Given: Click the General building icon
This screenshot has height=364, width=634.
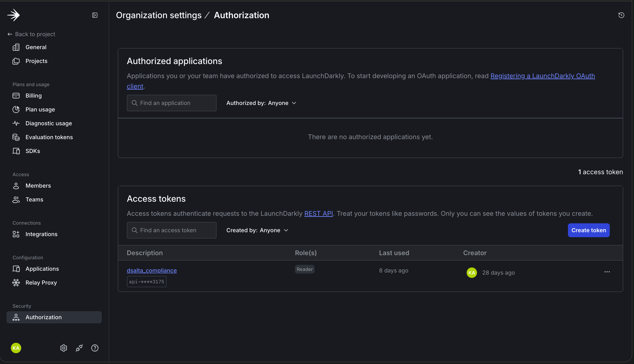Looking at the screenshot, I should click(x=16, y=47).
